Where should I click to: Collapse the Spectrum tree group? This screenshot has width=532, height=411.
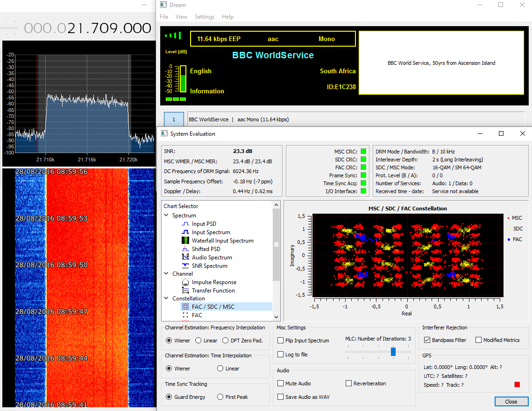(x=166, y=216)
